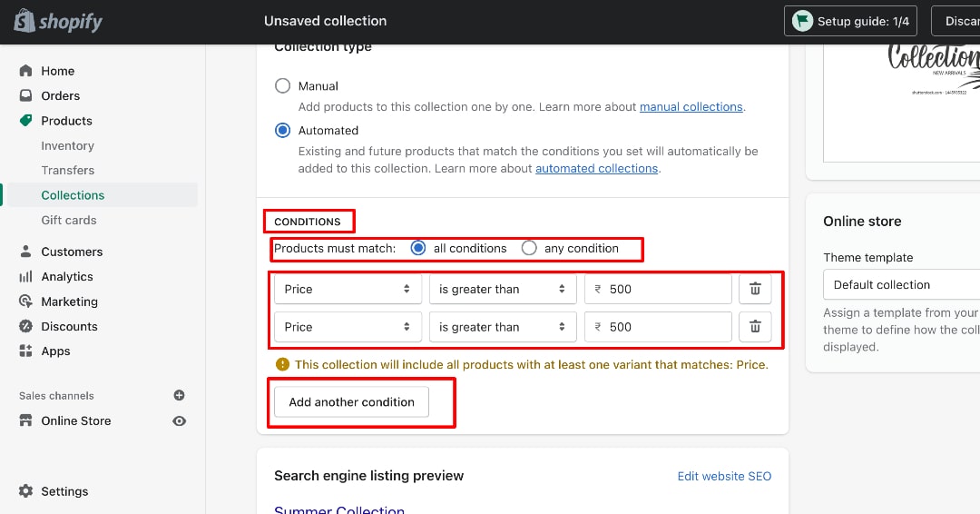The height and width of the screenshot is (514, 980).
Task: Click Add another condition button
Action: pos(351,402)
